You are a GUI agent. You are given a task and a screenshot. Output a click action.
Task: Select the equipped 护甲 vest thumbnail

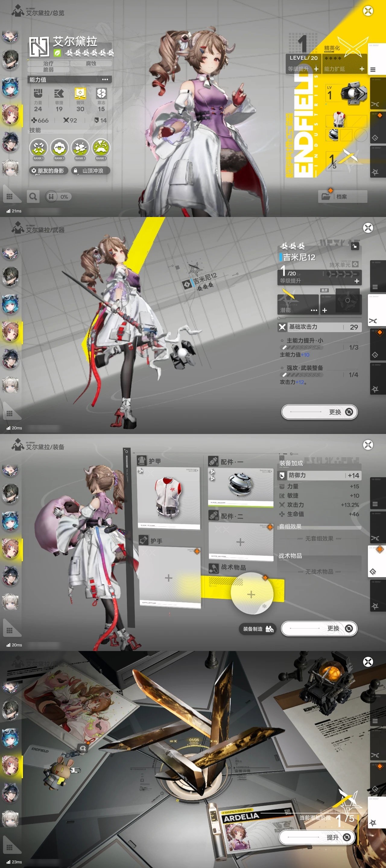(x=168, y=497)
